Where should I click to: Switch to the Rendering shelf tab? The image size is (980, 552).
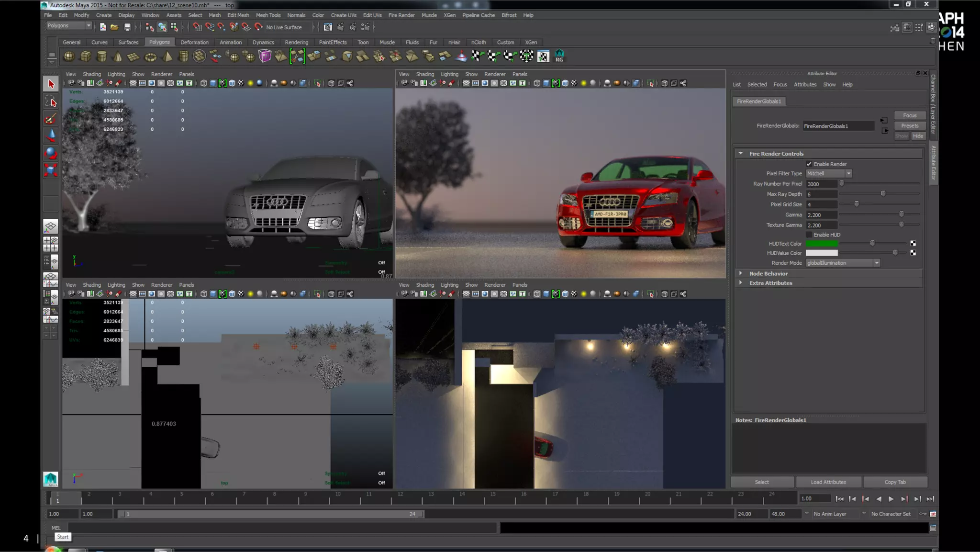pyautogui.click(x=296, y=42)
